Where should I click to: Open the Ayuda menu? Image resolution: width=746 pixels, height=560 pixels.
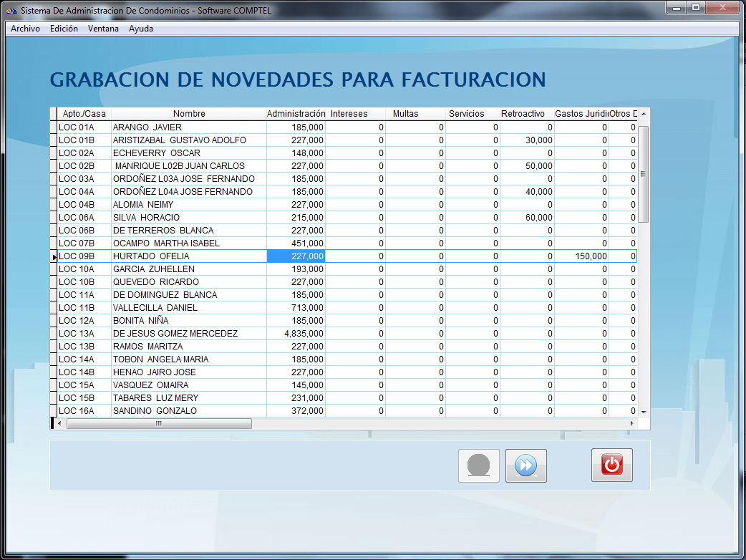(x=141, y=29)
